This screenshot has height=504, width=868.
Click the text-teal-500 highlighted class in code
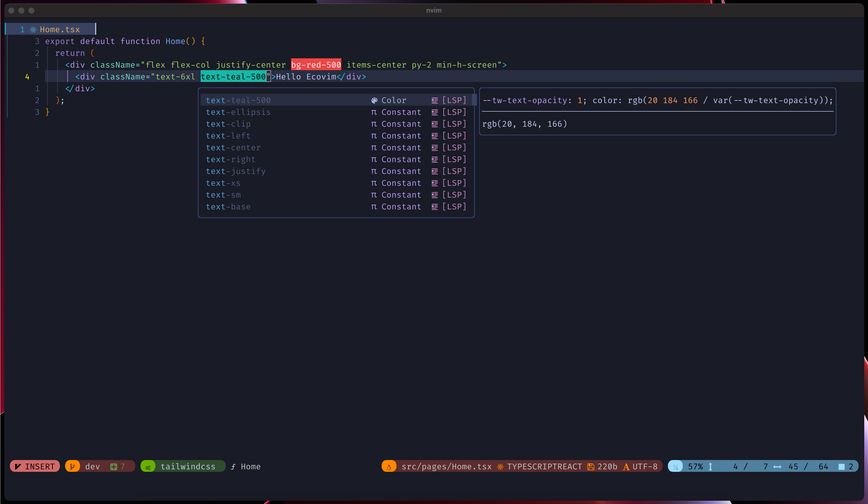[x=233, y=76]
